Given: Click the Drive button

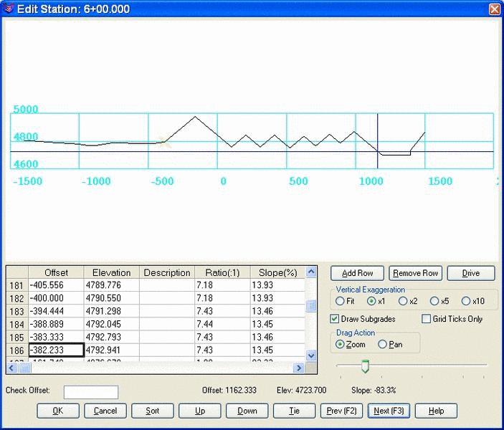Looking at the screenshot, I should (471, 273).
